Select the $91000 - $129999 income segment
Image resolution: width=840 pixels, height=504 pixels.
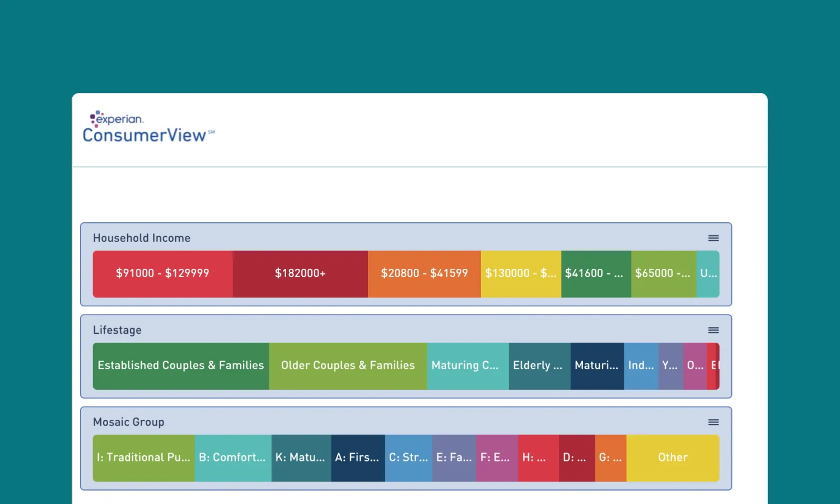tap(163, 274)
